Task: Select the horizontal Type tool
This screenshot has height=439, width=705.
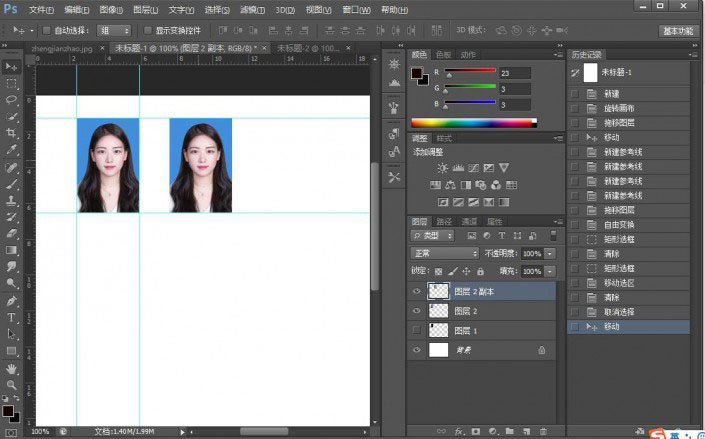Action: tap(12, 317)
